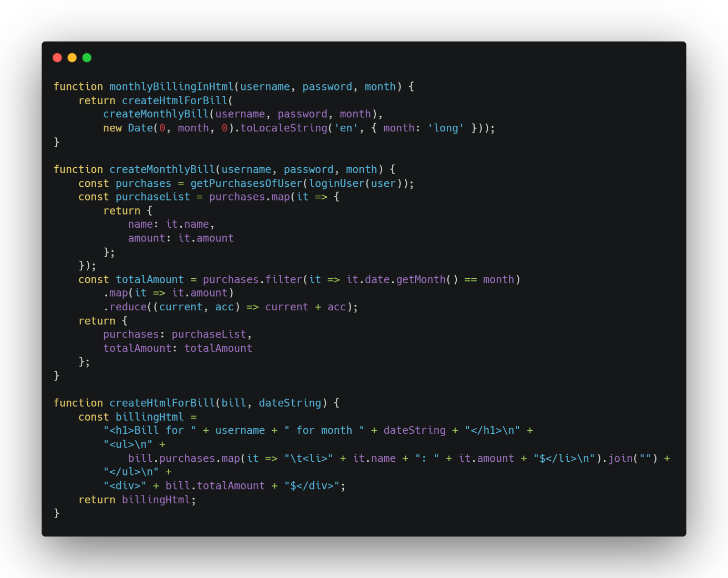Click the "$</div>" string
The height and width of the screenshot is (578, 728).
(312, 486)
